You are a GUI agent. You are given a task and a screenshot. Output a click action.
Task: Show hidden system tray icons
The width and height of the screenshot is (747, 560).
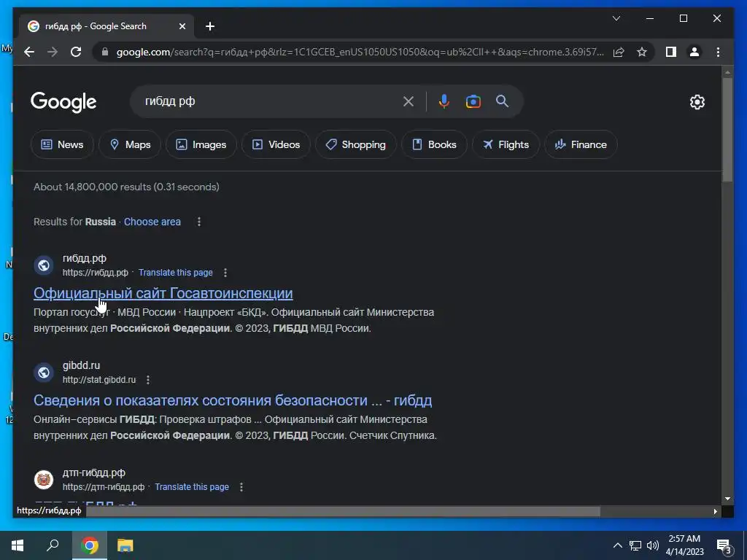pos(617,545)
